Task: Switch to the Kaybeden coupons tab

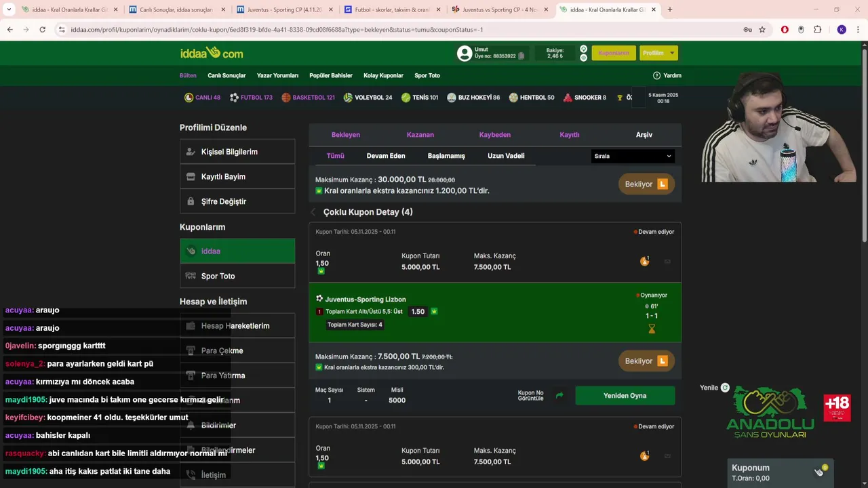Action: point(495,135)
